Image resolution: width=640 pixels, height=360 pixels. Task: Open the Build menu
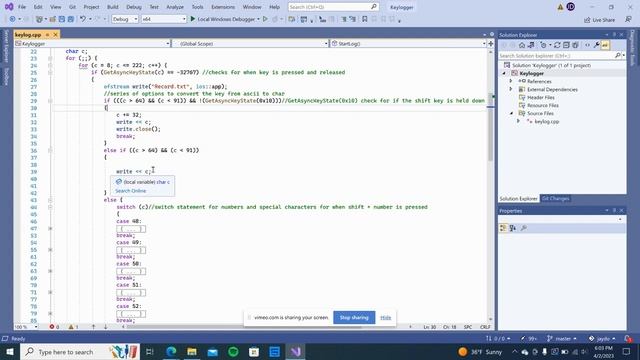tap(113, 7)
